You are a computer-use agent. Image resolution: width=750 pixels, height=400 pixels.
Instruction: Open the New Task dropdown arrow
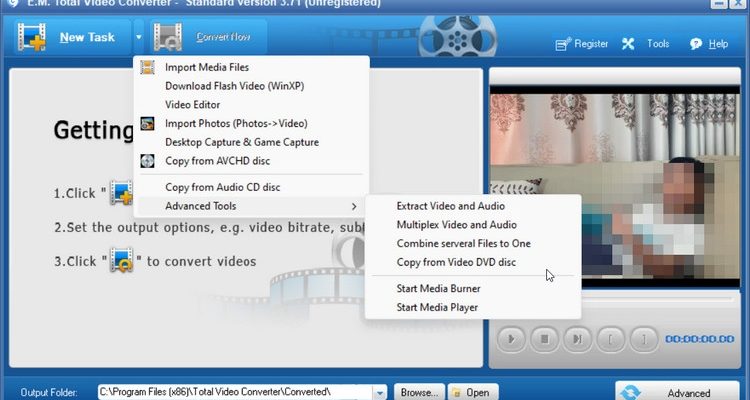[138, 37]
